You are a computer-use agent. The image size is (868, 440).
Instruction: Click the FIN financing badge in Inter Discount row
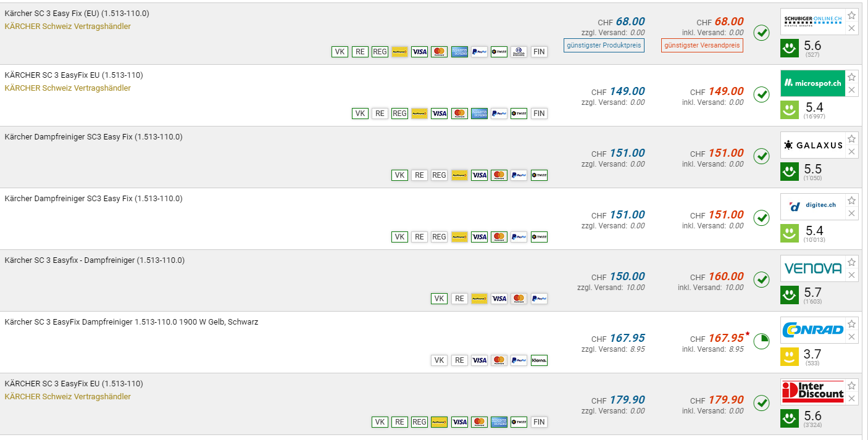click(x=539, y=422)
